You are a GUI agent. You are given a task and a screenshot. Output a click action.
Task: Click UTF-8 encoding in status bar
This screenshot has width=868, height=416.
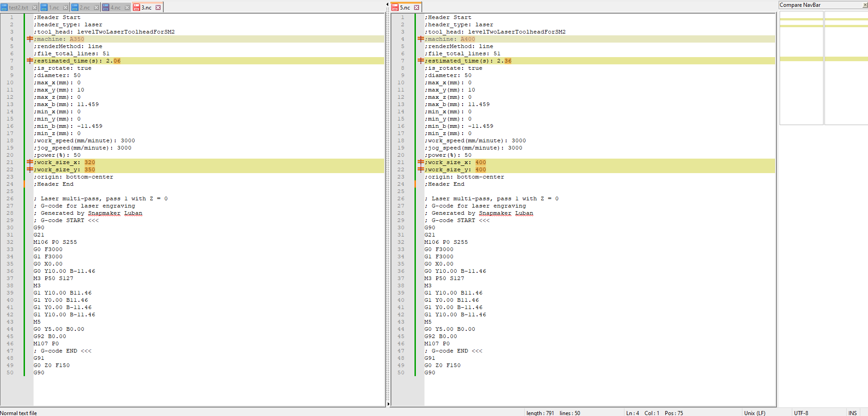(801, 413)
